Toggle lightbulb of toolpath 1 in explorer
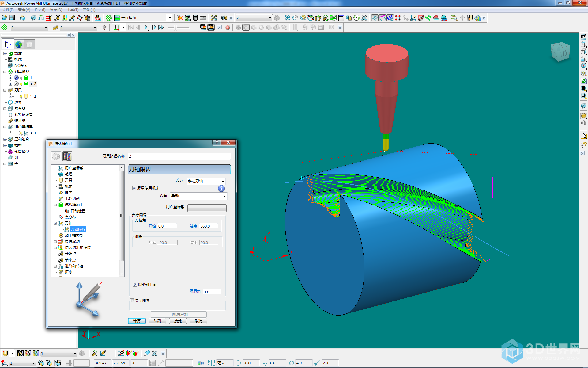Viewport: 588px width, 368px height. click(x=21, y=78)
